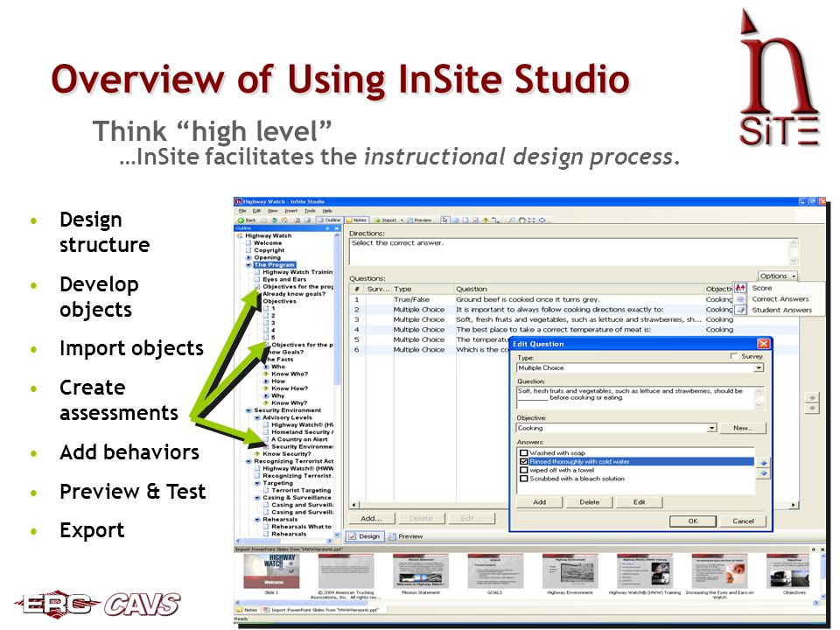Click New... next to Objective

tap(743, 428)
